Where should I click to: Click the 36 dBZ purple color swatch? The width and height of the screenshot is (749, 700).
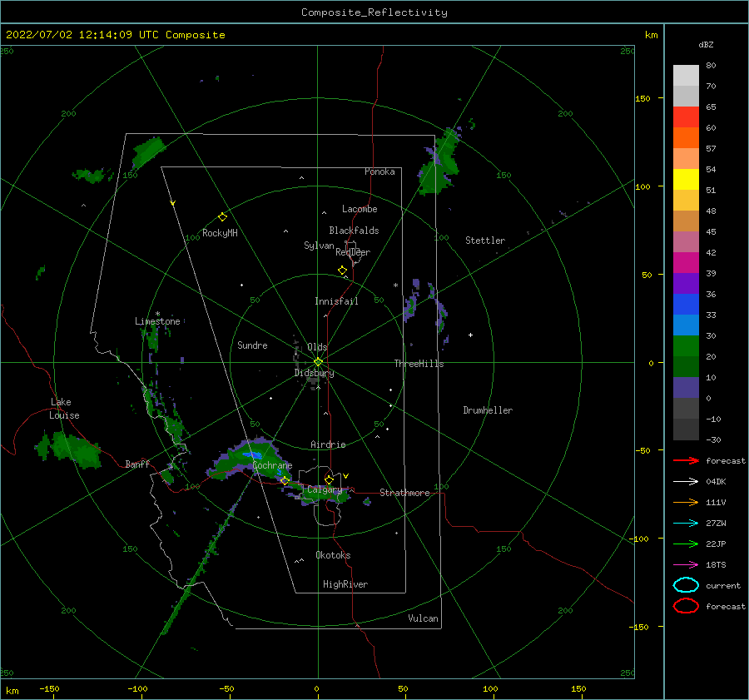(x=686, y=283)
